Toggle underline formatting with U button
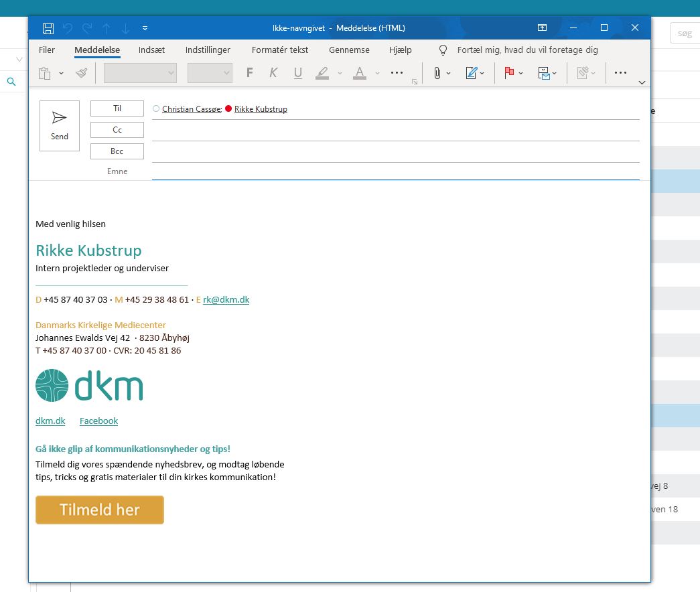This screenshot has height=592, width=700. [x=298, y=73]
